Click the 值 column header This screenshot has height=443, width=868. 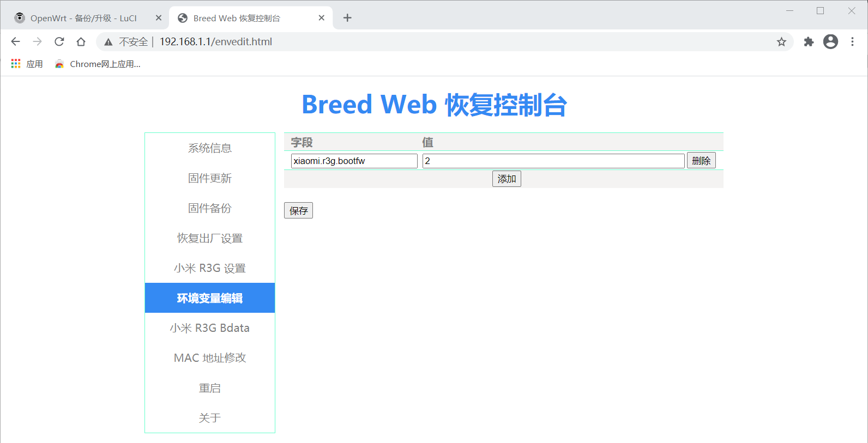tap(427, 142)
